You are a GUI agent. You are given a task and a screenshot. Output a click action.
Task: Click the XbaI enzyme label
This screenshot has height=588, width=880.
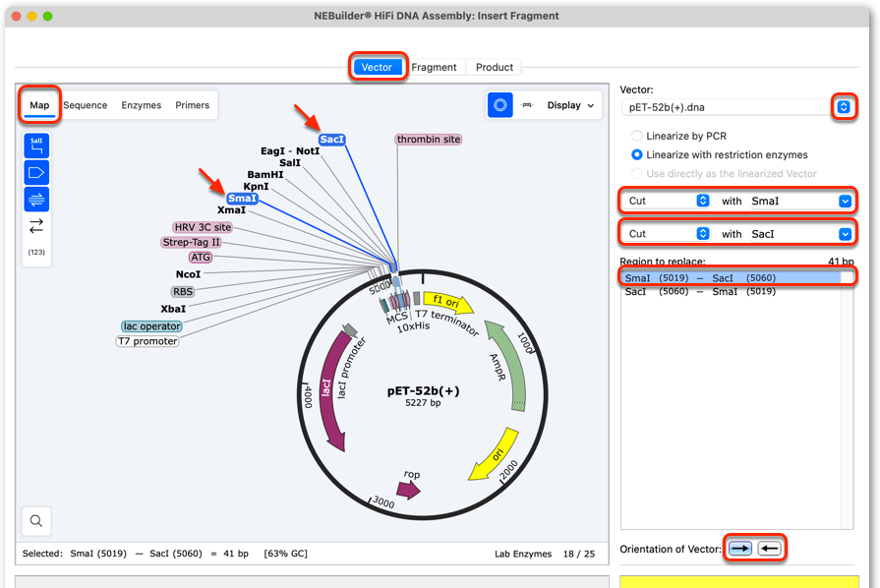click(173, 309)
